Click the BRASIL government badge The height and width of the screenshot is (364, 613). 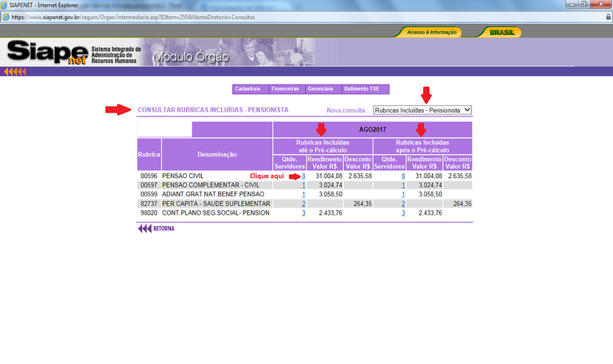(x=501, y=33)
